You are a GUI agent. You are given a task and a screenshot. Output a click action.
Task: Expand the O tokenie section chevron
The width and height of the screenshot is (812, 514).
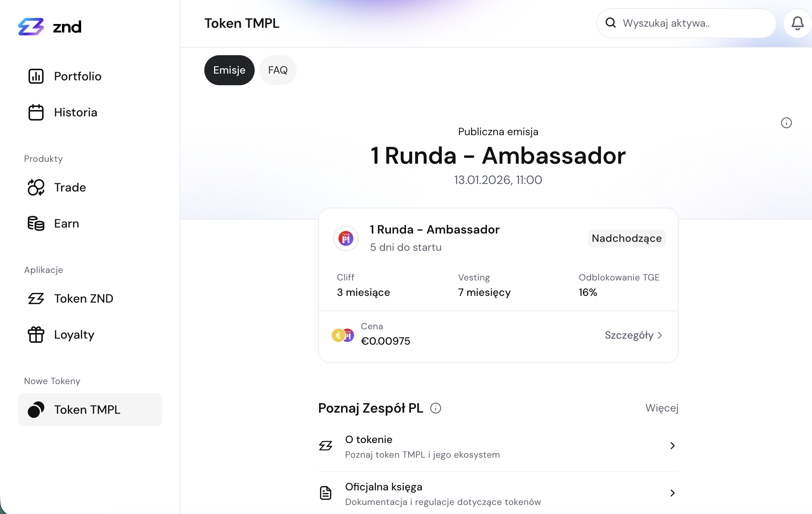(672, 446)
